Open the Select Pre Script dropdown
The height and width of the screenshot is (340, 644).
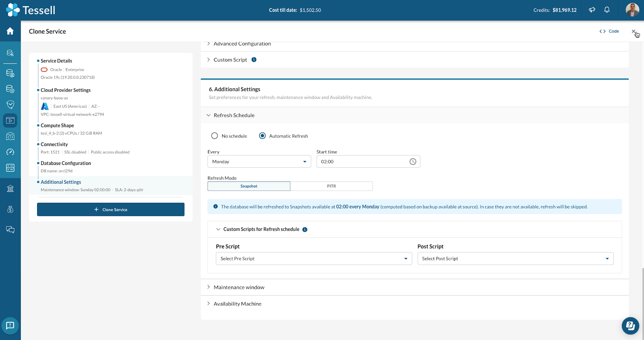314,259
